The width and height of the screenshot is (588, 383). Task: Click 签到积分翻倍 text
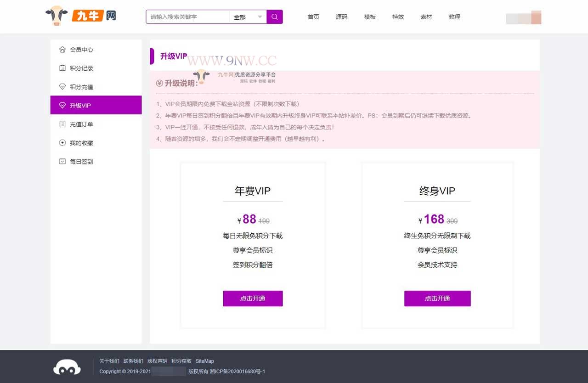(x=253, y=265)
